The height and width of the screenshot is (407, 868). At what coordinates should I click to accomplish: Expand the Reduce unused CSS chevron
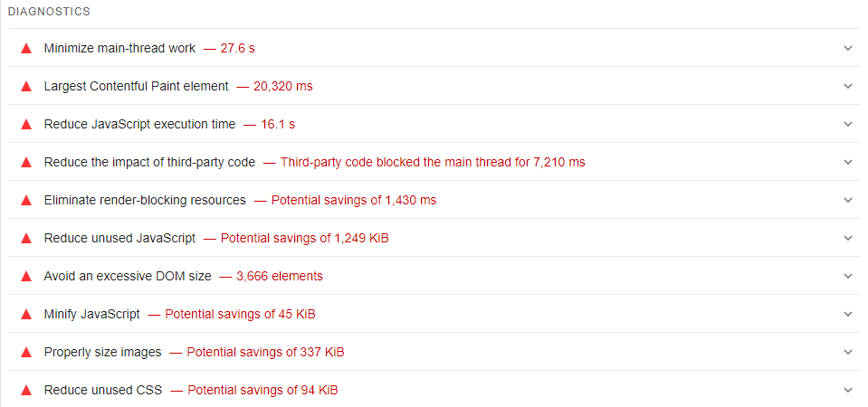click(847, 390)
